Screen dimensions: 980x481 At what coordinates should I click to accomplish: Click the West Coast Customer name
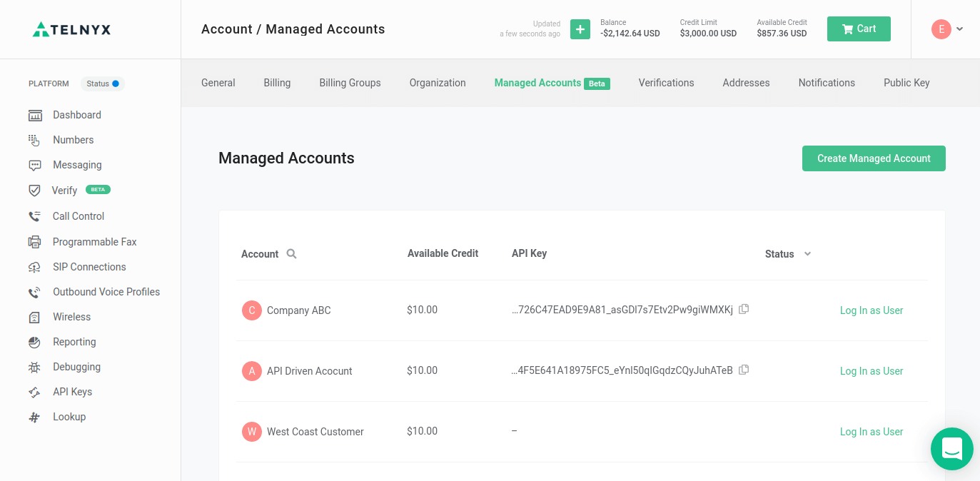click(x=315, y=432)
